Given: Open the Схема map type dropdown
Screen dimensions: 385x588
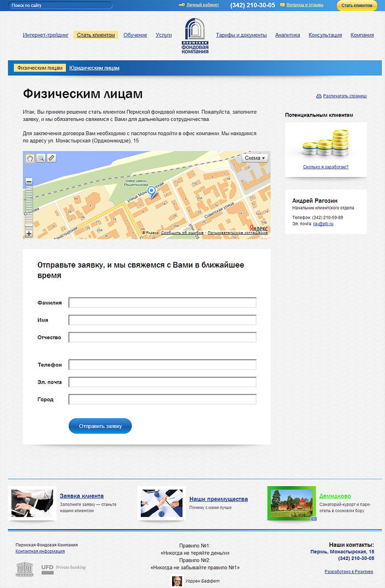Looking at the screenshot, I should tap(255, 158).
